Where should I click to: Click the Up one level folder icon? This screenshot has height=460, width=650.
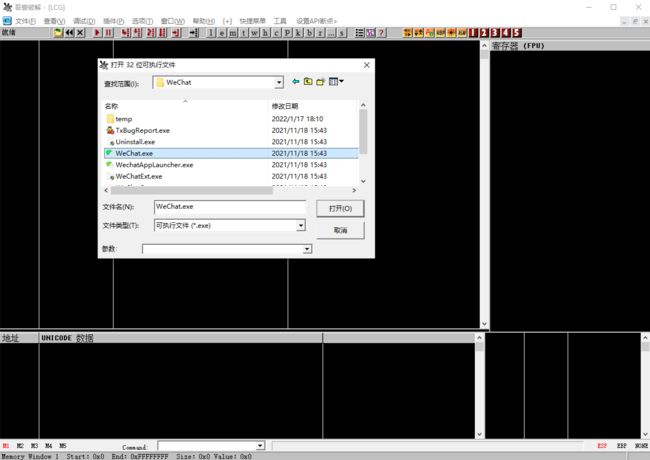pos(308,82)
